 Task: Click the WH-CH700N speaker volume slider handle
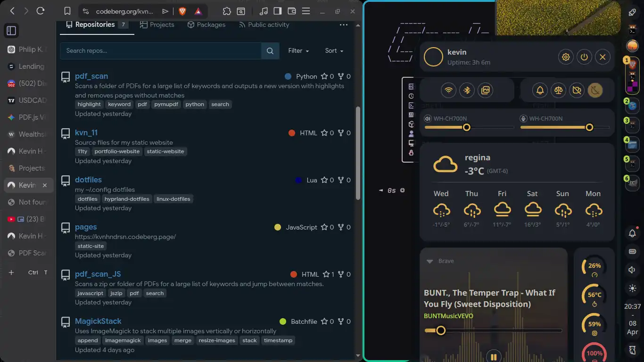(466, 127)
